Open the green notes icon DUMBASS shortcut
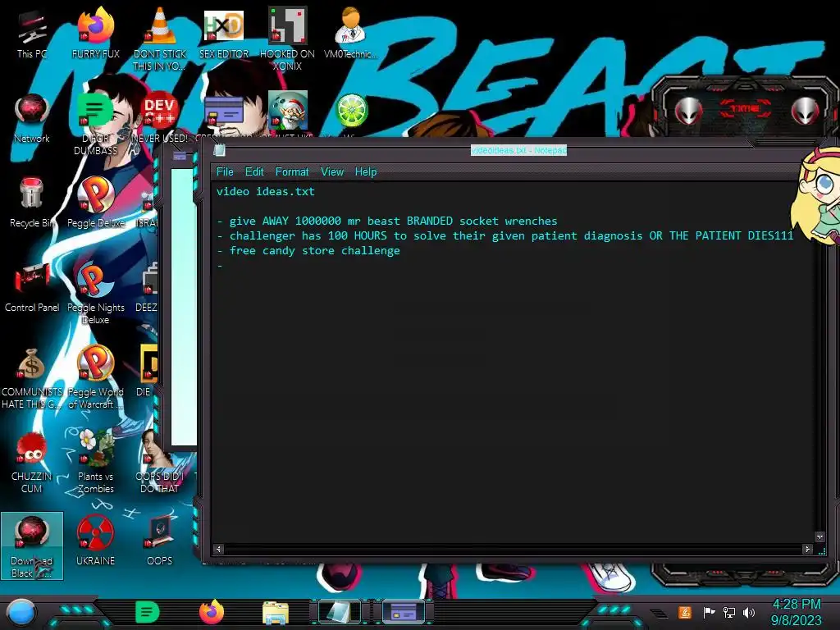The width and height of the screenshot is (840, 630). pyautogui.click(x=95, y=123)
